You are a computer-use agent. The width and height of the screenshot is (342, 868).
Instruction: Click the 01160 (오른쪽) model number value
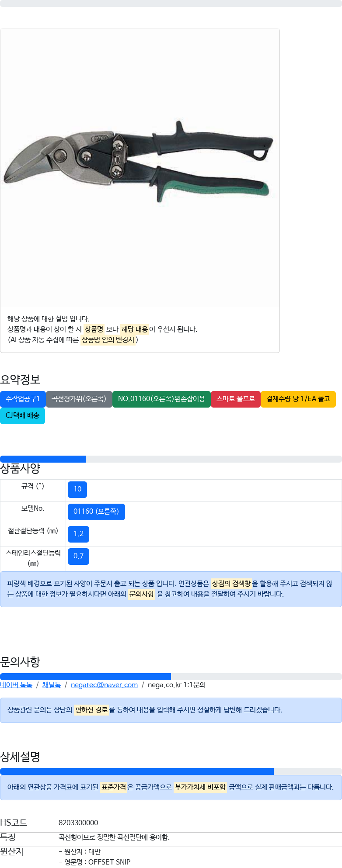pos(96,512)
